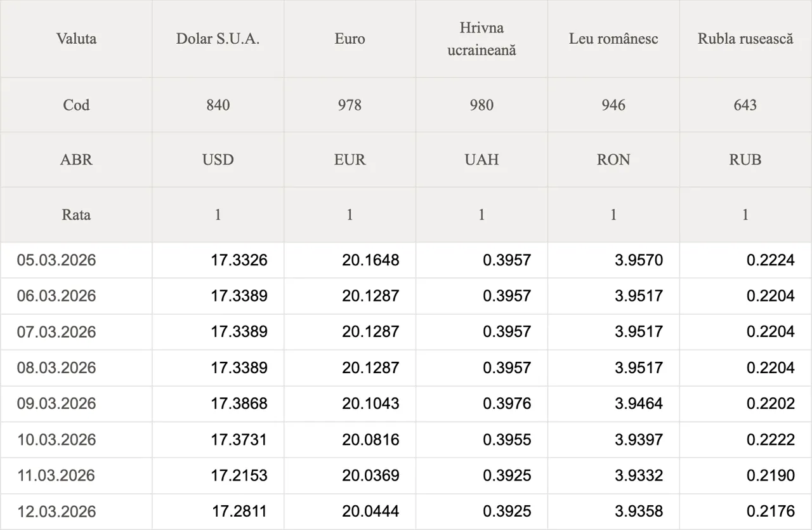This screenshot has width=812, height=530.
Task: Select the Hrivna ucraineană header
Action: pos(481,39)
